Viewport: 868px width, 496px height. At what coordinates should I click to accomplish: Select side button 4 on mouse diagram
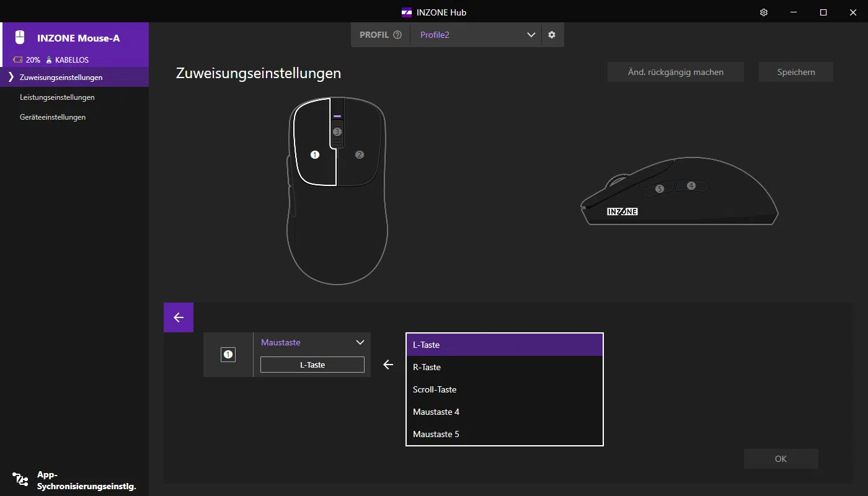point(691,185)
